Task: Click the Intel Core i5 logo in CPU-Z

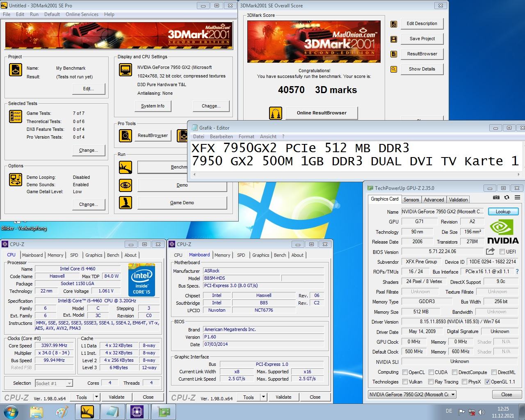Action: tap(142, 281)
